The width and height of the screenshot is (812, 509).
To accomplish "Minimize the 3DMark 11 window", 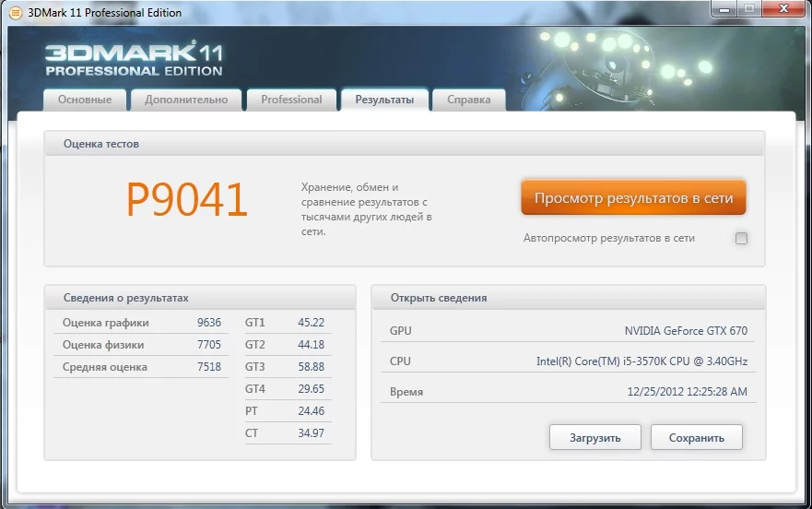I will point(724,9).
